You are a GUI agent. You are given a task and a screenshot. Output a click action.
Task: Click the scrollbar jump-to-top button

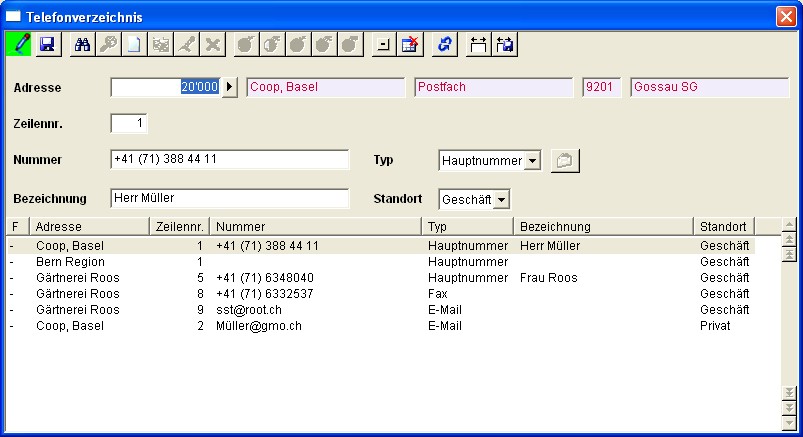click(789, 254)
